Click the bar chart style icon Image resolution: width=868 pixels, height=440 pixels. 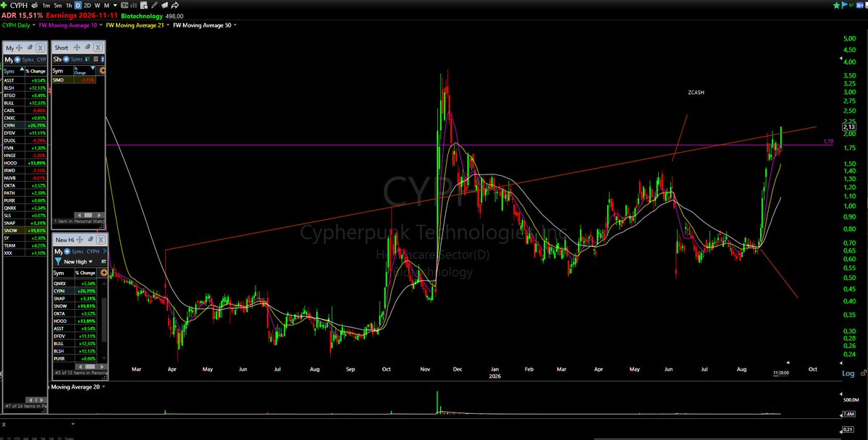point(133,6)
